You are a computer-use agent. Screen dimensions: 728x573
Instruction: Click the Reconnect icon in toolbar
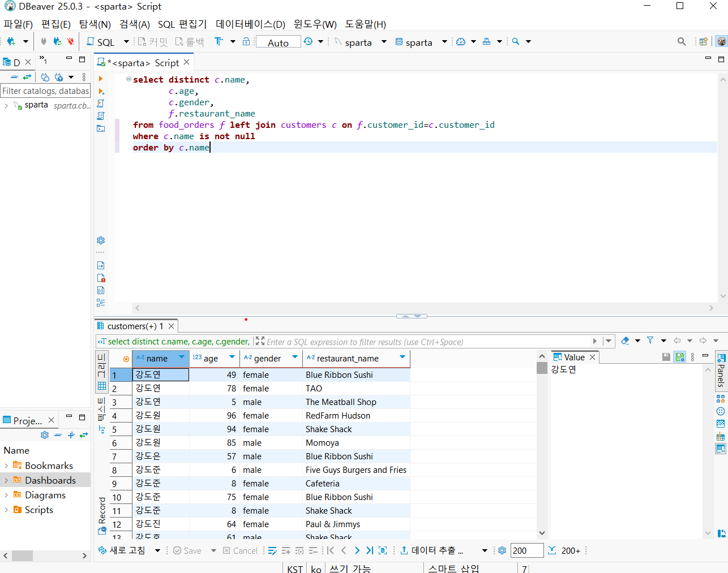coord(57,41)
